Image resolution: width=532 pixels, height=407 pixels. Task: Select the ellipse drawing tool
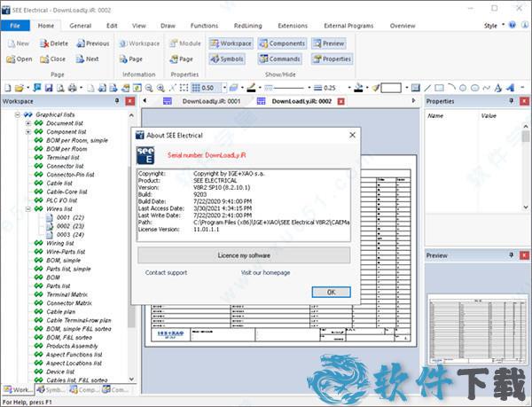(x=475, y=88)
